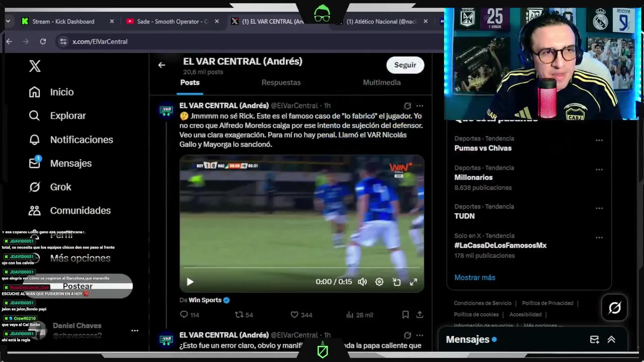Open Más opciones in sidebar
Screen dimensions: 644x362
tap(80, 258)
